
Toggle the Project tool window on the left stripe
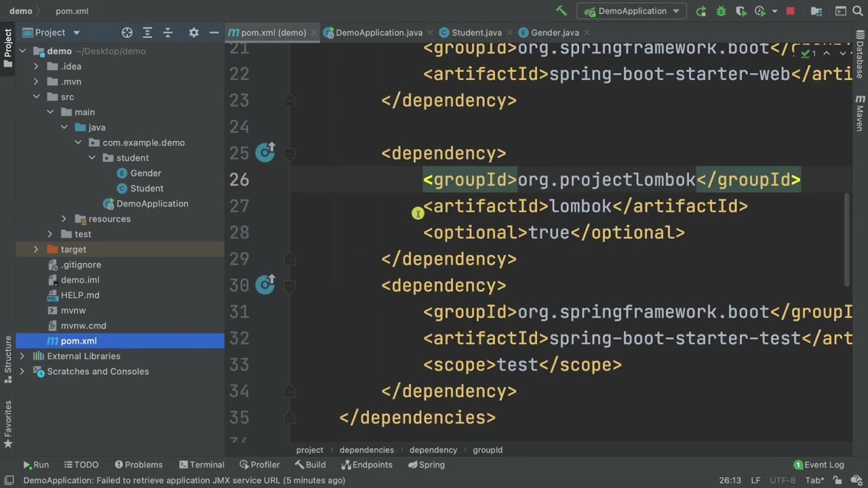[x=7, y=47]
